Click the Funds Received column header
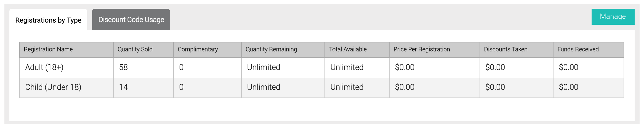This screenshot has width=644, height=124. tap(578, 49)
